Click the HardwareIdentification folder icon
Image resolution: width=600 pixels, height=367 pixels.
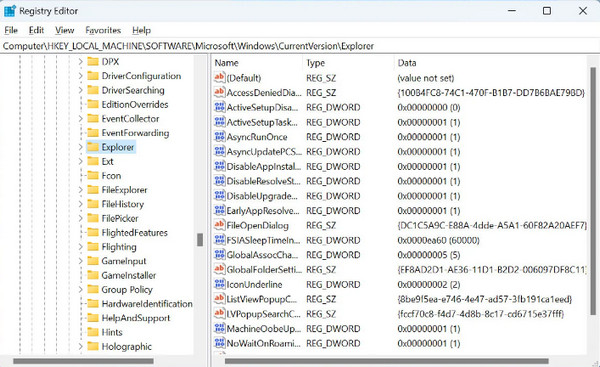click(93, 303)
